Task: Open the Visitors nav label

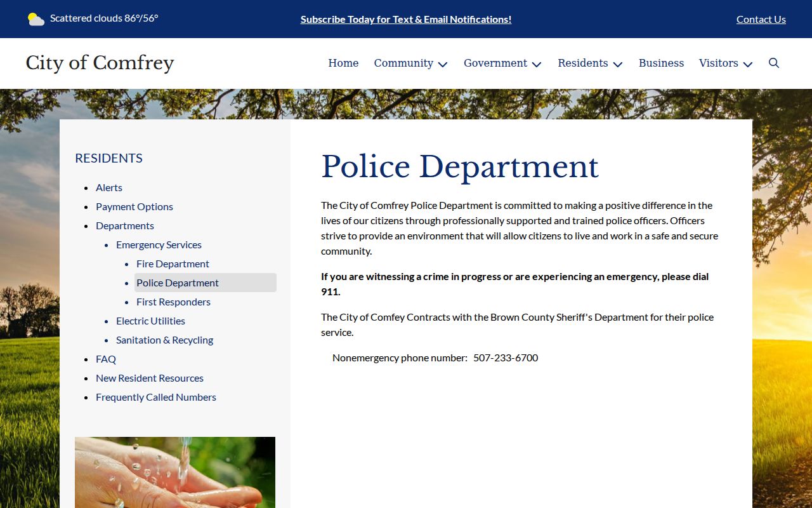Action: click(x=719, y=63)
